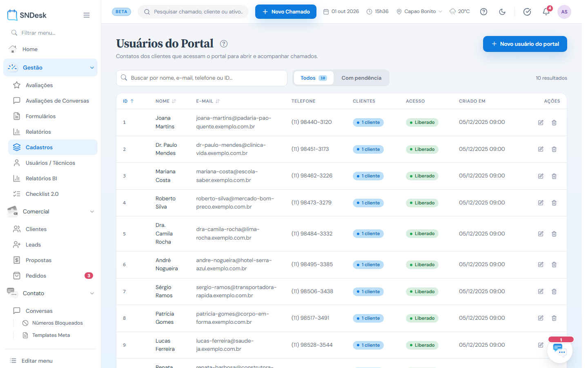Select the Com pendência tab

361,78
